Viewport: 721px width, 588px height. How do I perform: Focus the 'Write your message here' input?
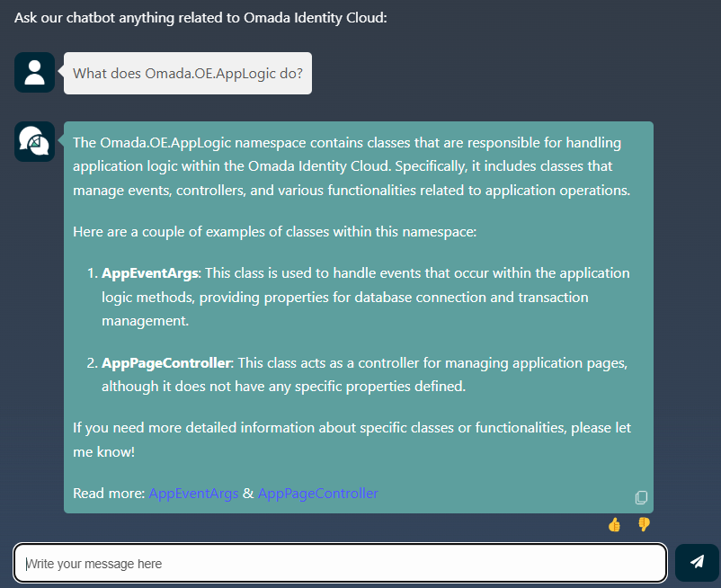pyautogui.click(x=340, y=563)
